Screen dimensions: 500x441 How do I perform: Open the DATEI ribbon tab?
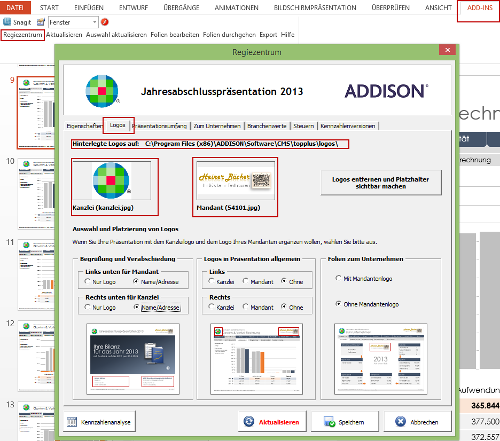click(x=15, y=7)
